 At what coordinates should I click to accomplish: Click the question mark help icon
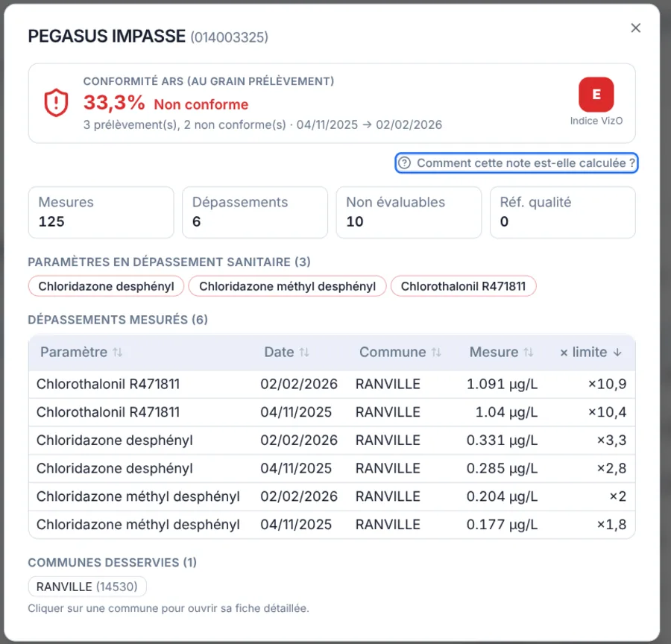404,163
